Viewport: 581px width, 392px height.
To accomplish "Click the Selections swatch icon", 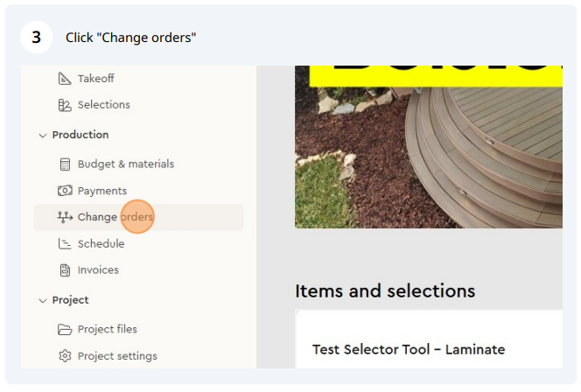I will tap(65, 105).
